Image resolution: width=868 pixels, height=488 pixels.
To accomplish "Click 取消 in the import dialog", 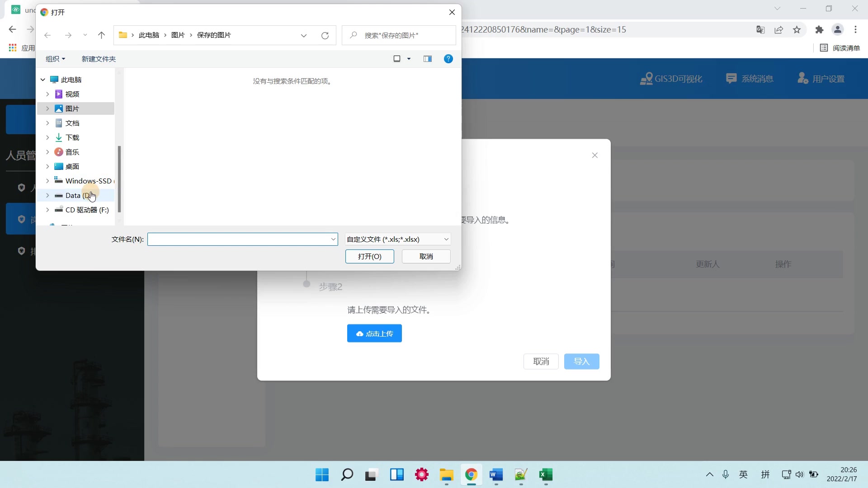I will tap(541, 361).
